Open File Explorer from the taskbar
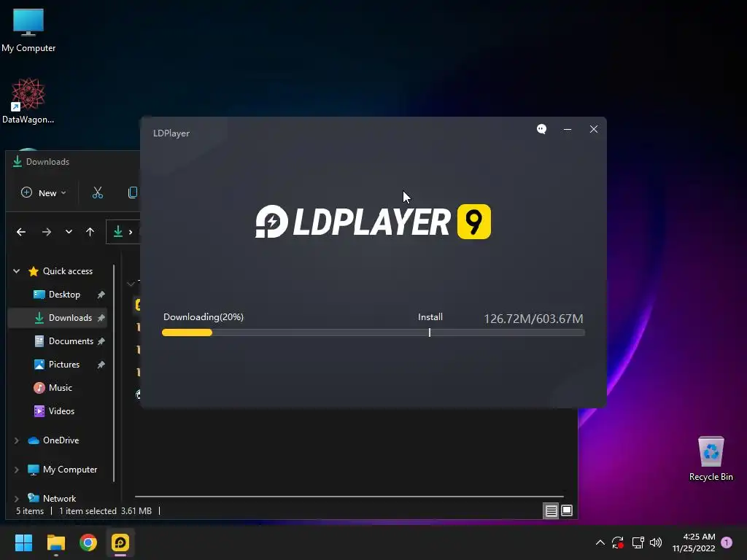The height and width of the screenshot is (560, 747). tap(55, 542)
